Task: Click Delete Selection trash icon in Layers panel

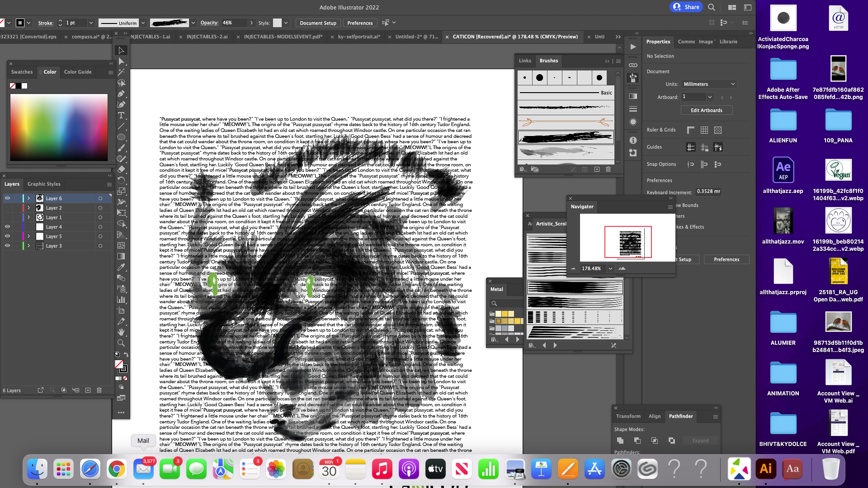Action: click(99, 390)
